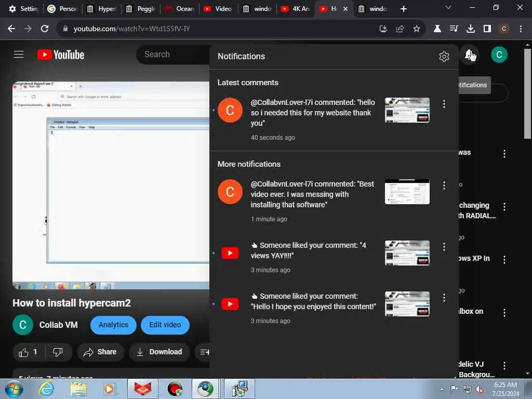Click the muted volume tray icon
Screen dimensions: 532x399
click(480, 389)
